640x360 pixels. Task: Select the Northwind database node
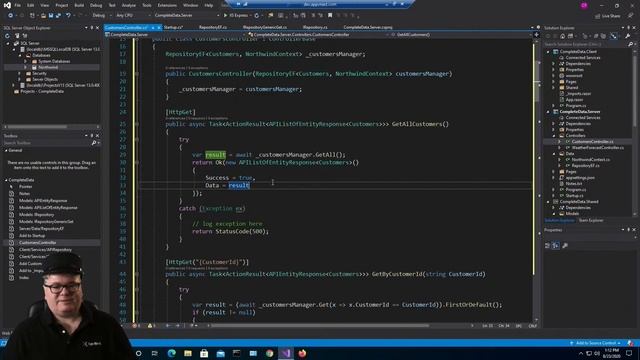(48, 67)
